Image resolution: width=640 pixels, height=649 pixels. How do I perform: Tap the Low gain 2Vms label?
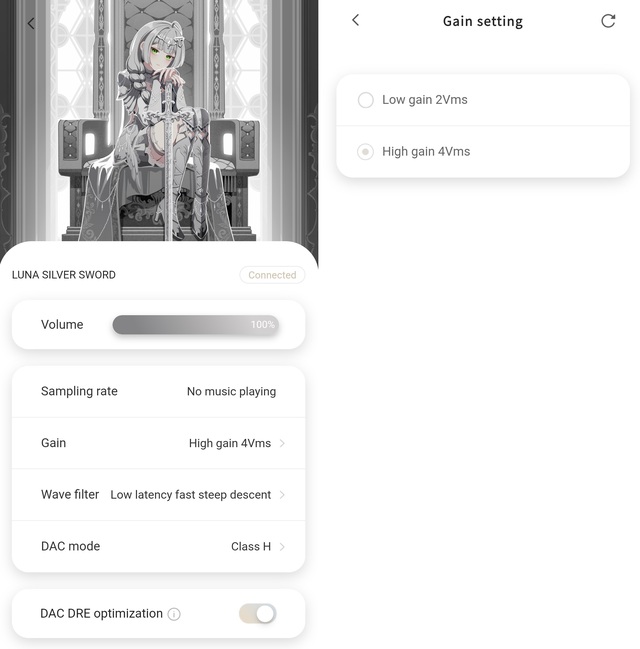425,100
